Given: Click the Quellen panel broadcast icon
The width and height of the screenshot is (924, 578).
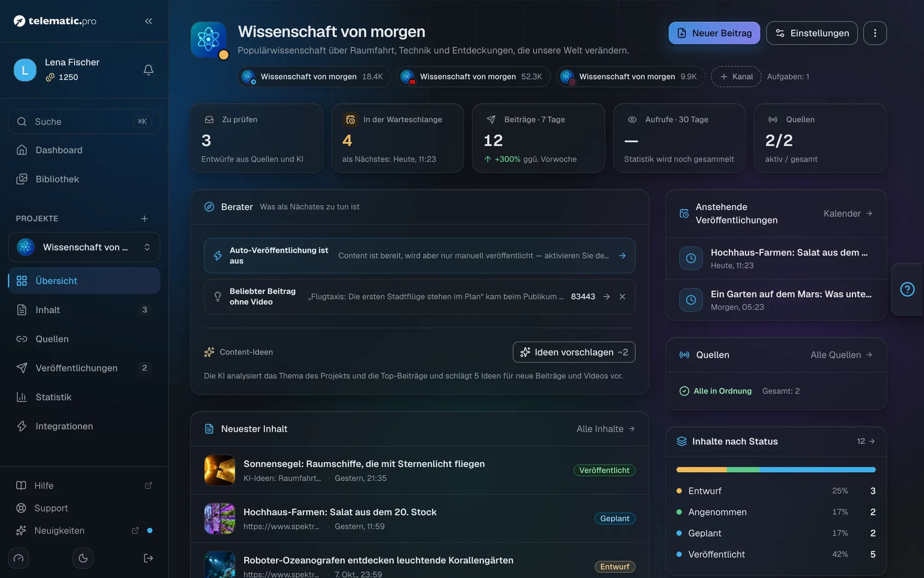Looking at the screenshot, I should (684, 355).
